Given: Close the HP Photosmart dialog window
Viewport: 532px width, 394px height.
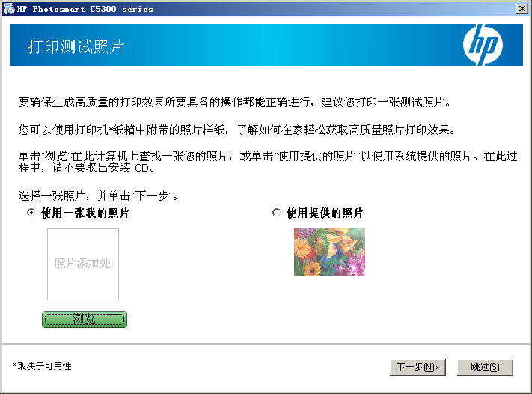Looking at the screenshot, I should tap(521, 9).
